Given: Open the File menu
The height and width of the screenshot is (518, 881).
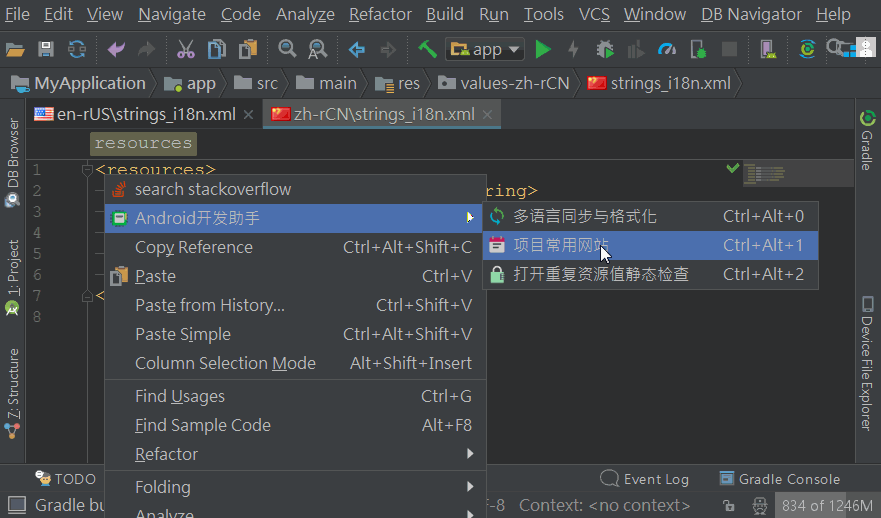Looking at the screenshot, I should point(17,14).
